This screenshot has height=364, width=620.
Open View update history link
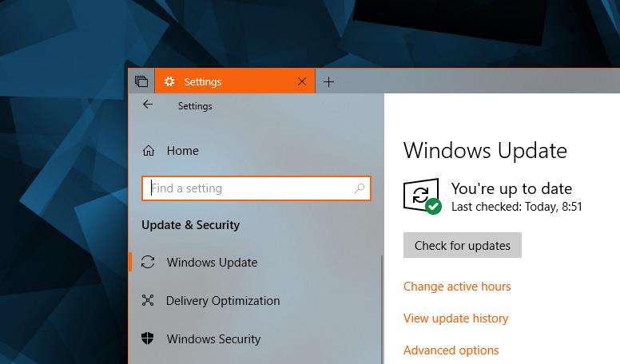point(456,318)
